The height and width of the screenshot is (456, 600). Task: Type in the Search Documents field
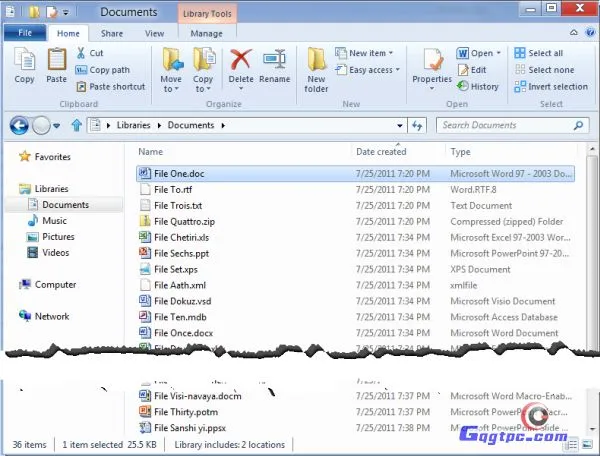[510, 126]
